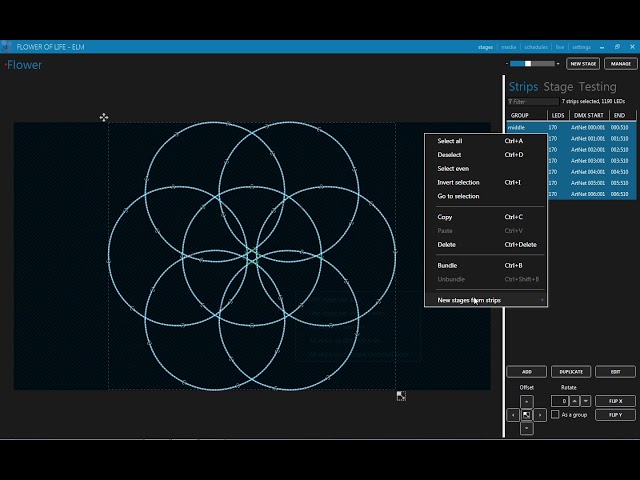Screen dimensions: 640x480
Task: Open the media section in the title bar
Action: click(x=509, y=47)
